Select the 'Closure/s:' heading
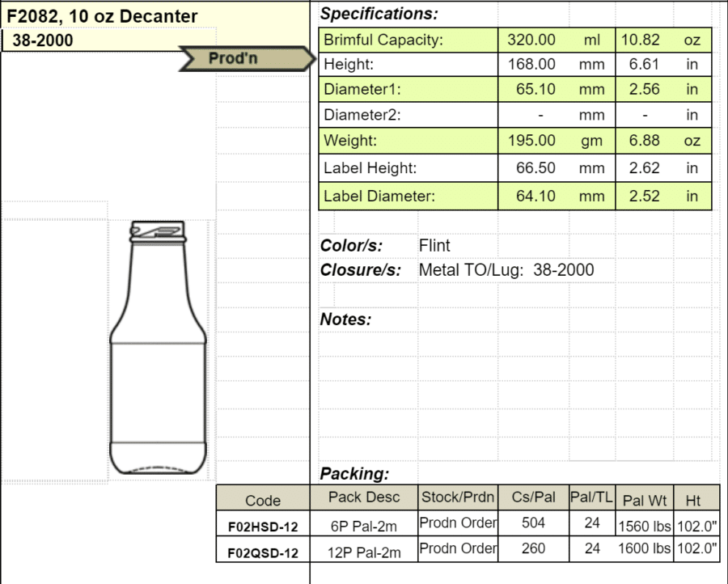 tap(361, 270)
